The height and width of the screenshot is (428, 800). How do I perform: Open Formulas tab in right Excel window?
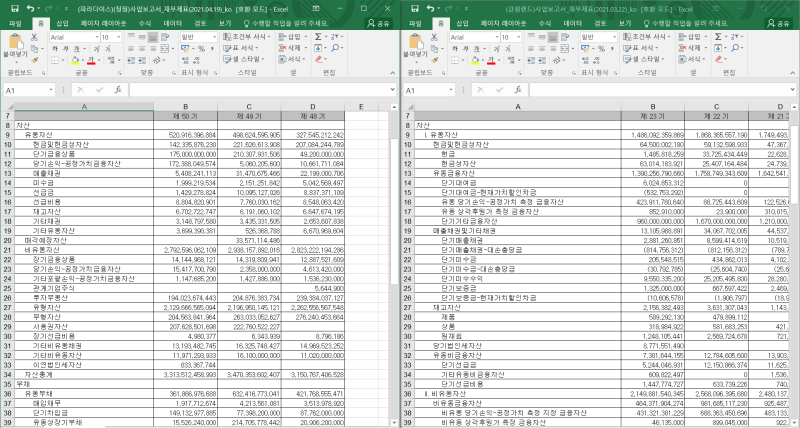(x=545, y=23)
